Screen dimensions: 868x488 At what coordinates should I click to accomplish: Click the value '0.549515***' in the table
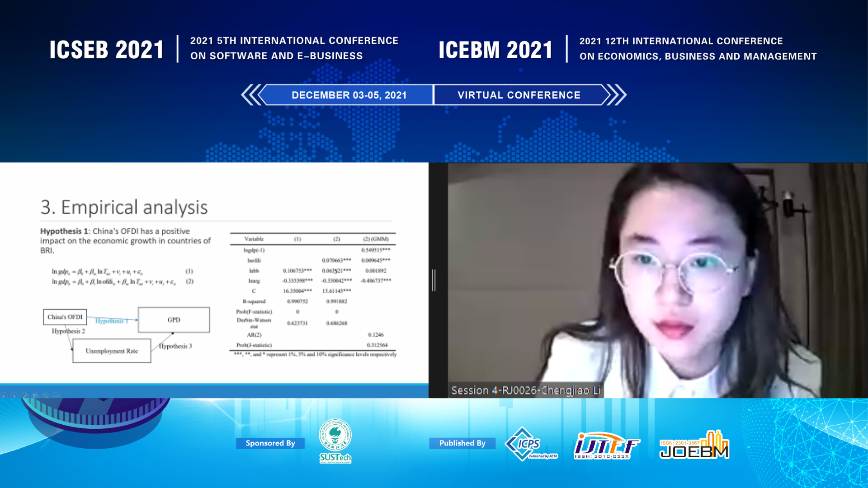tap(376, 250)
